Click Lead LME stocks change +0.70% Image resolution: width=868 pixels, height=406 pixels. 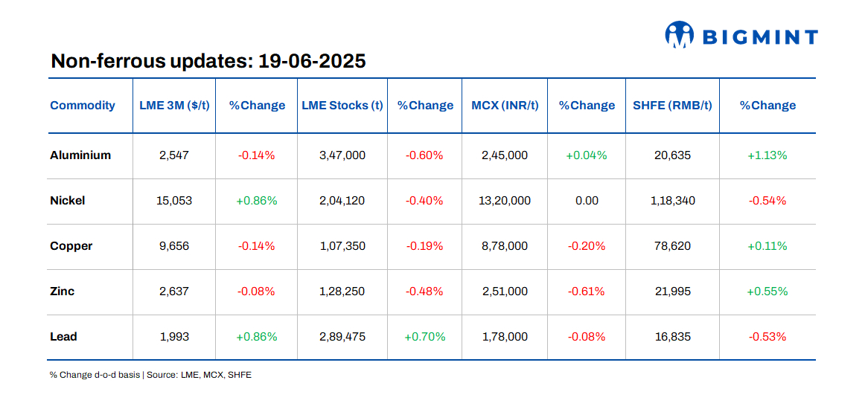click(425, 337)
